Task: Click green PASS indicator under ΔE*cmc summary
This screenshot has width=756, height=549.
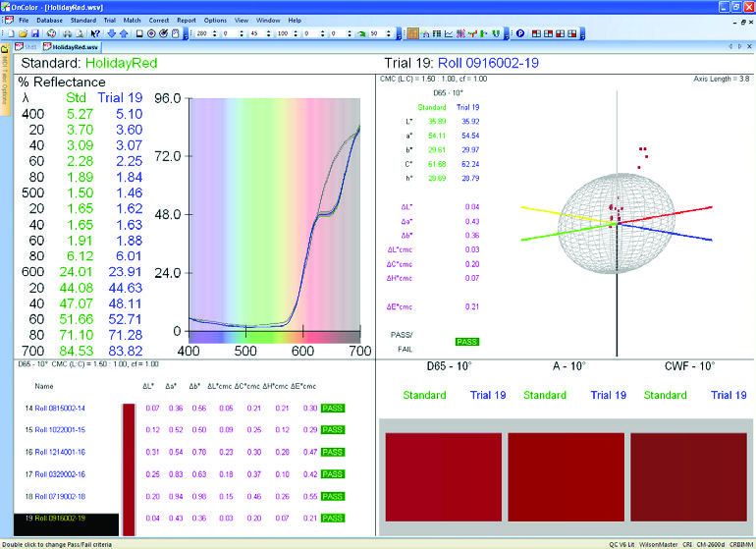Action: point(465,341)
